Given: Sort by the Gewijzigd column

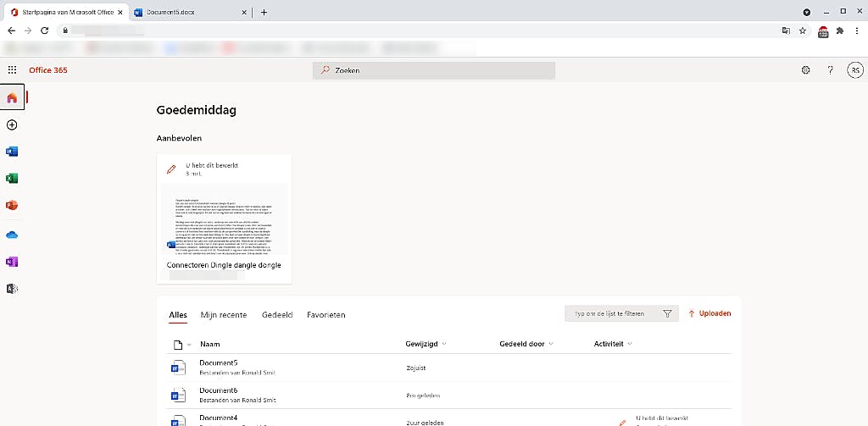Looking at the screenshot, I should pyautogui.click(x=426, y=344).
